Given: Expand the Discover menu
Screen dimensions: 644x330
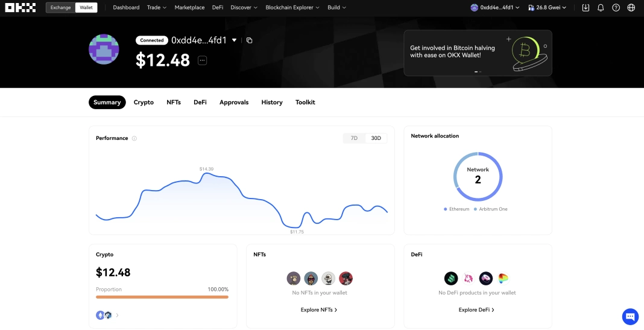Looking at the screenshot, I should (x=244, y=7).
